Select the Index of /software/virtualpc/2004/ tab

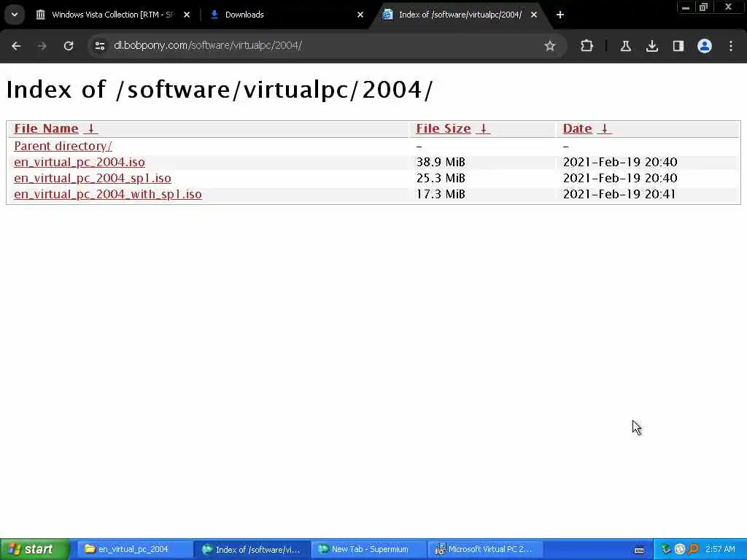point(460,15)
